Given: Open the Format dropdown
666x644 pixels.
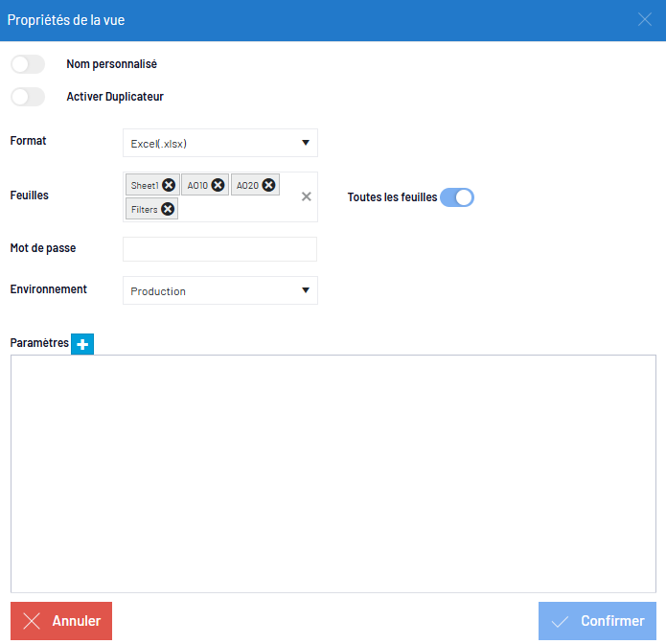Looking at the screenshot, I should [x=220, y=143].
